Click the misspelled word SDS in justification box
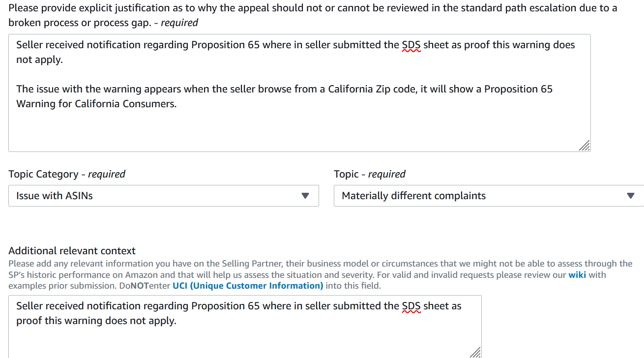 click(x=411, y=45)
